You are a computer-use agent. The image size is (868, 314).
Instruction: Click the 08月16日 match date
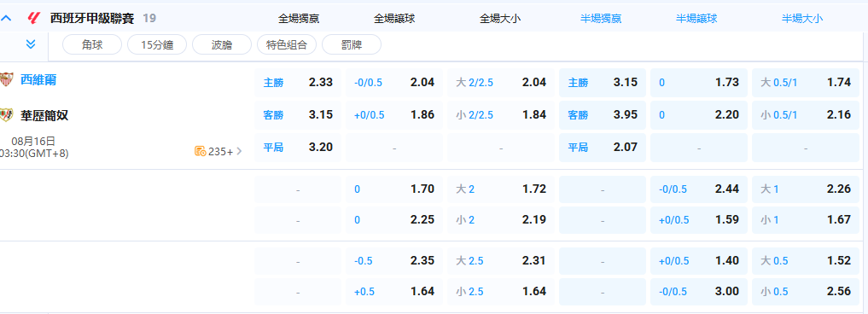point(33,142)
